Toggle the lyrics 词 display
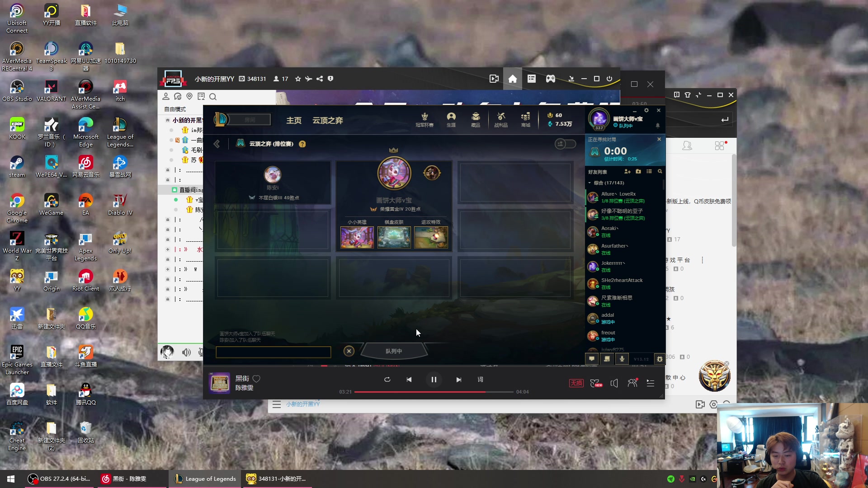Screen dimensions: 868x488 (x=480, y=380)
